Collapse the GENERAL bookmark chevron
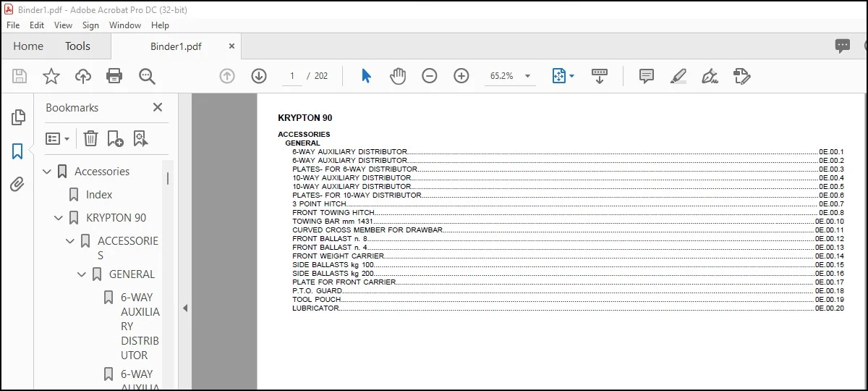The width and height of the screenshot is (868, 391). pos(82,274)
